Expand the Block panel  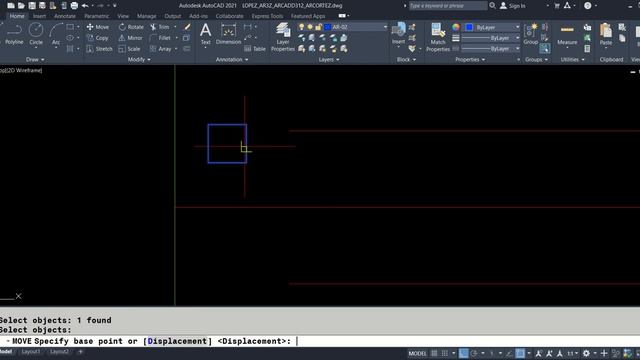pyautogui.click(x=407, y=60)
